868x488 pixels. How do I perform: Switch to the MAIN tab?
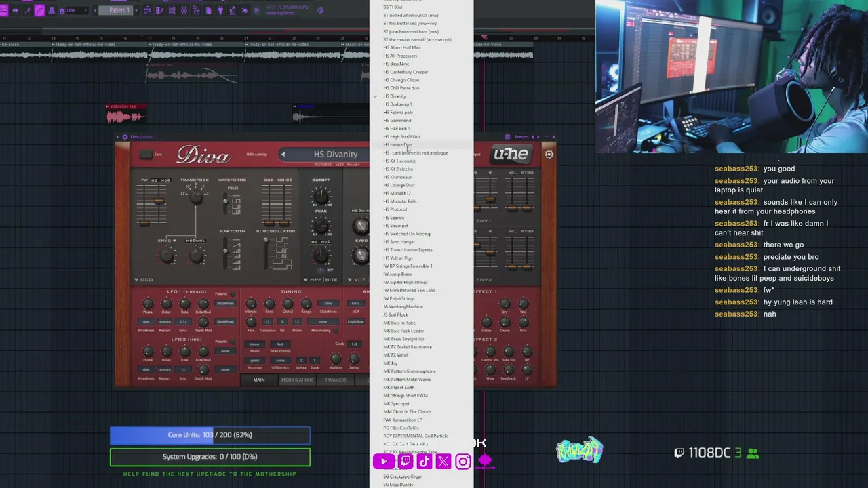coord(259,380)
